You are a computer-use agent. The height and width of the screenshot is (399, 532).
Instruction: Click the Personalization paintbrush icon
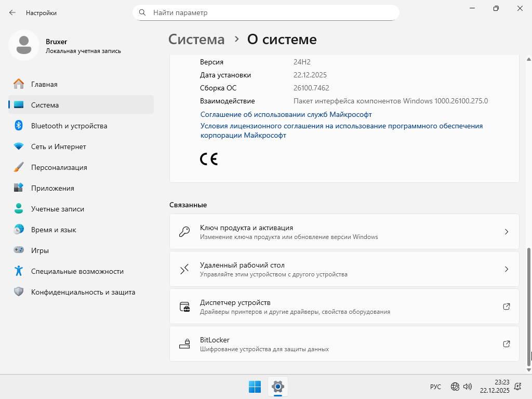(19, 167)
